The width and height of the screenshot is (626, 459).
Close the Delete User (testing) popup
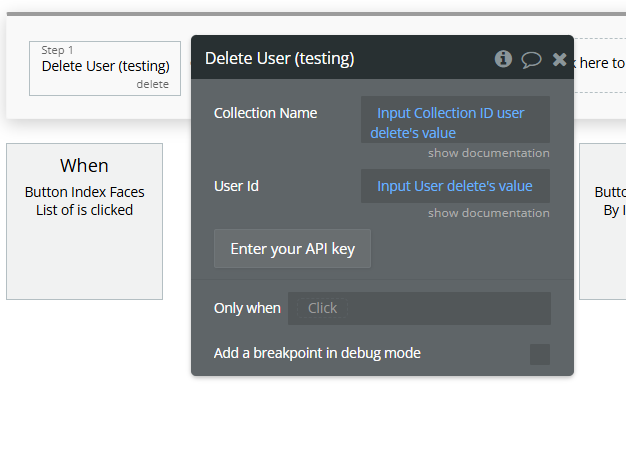[x=559, y=59]
